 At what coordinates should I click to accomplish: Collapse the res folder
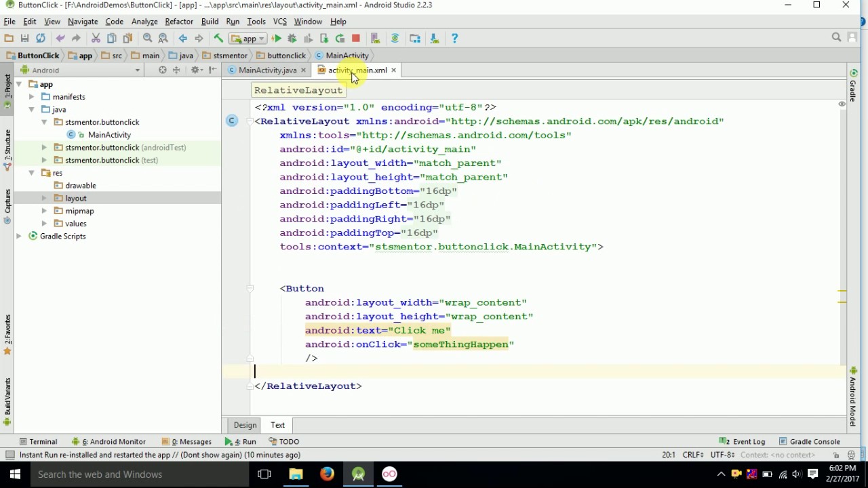pyautogui.click(x=31, y=173)
